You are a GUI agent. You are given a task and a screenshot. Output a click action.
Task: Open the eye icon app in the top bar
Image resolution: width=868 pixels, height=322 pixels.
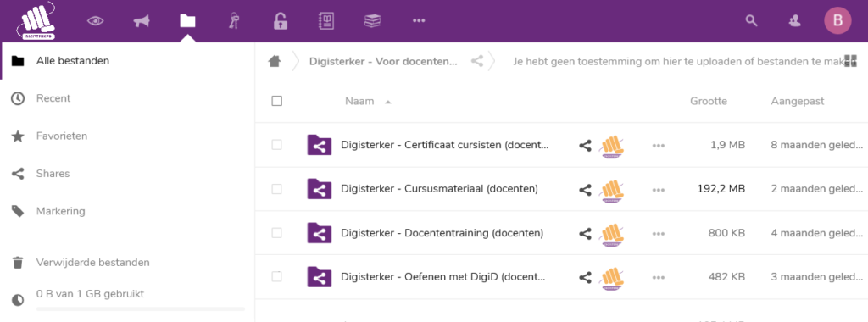[x=96, y=21]
